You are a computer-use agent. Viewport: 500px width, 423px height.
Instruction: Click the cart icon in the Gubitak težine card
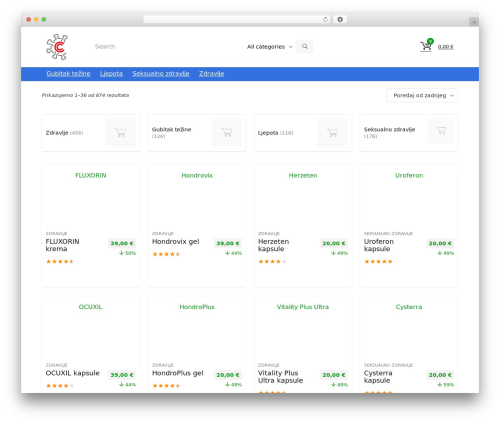click(x=227, y=133)
